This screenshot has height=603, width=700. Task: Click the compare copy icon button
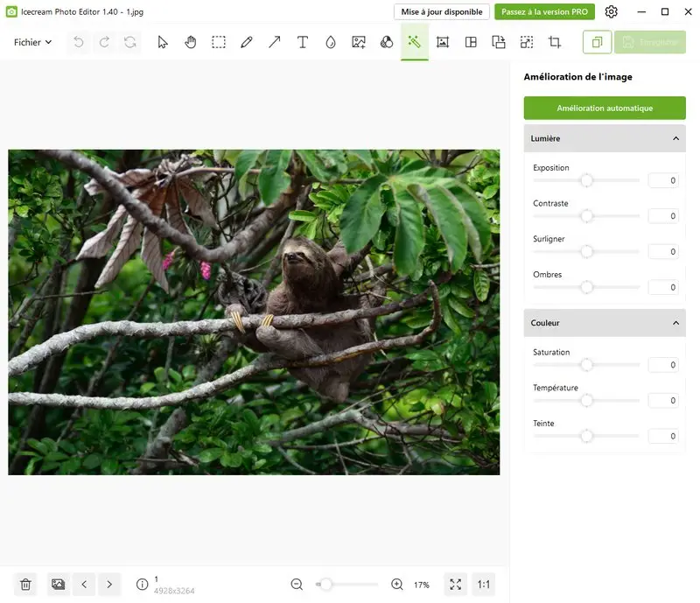click(597, 42)
